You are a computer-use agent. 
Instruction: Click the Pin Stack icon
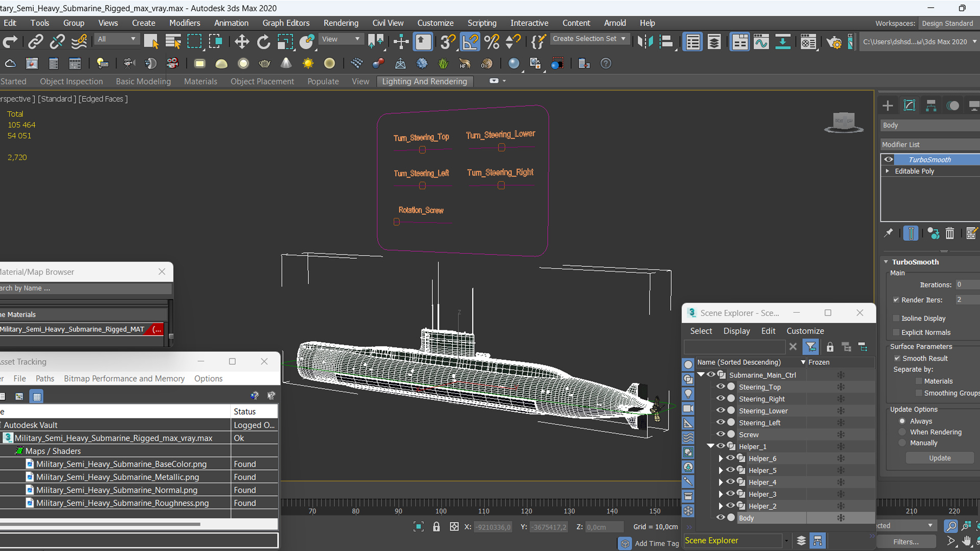(888, 233)
